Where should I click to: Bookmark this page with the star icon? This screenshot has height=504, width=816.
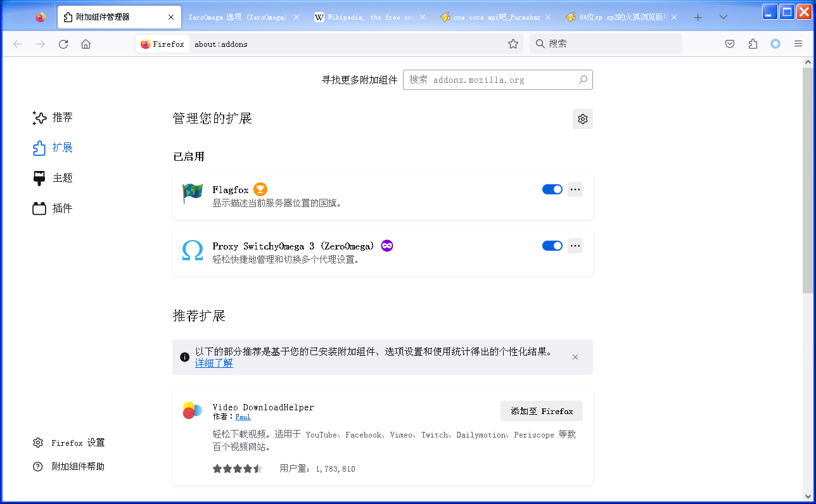click(513, 44)
